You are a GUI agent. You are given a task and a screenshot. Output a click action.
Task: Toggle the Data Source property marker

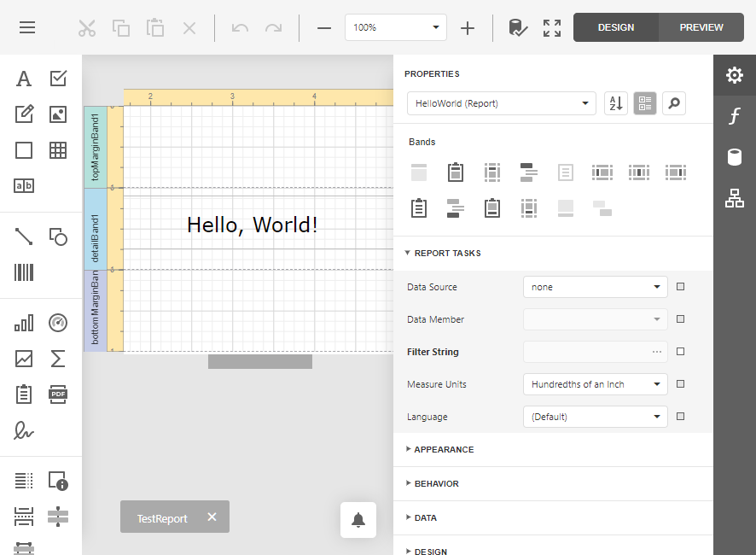[x=680, y=287]
